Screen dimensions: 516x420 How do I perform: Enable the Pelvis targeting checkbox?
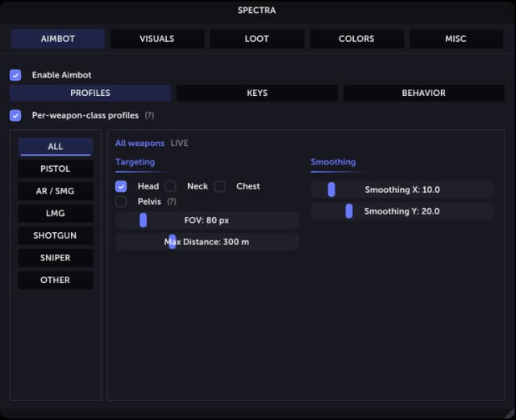[x=121, y=202]
